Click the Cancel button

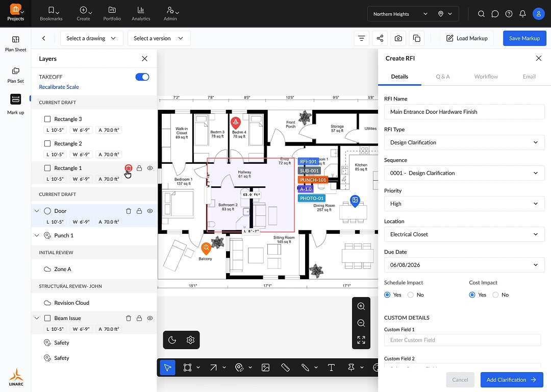pyautogui.click(x=460, y=380)
